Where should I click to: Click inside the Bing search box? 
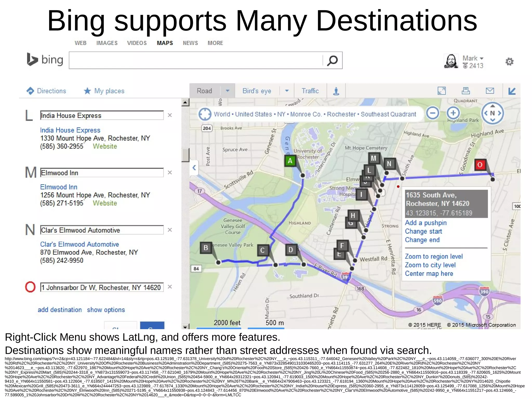point(196,60)
